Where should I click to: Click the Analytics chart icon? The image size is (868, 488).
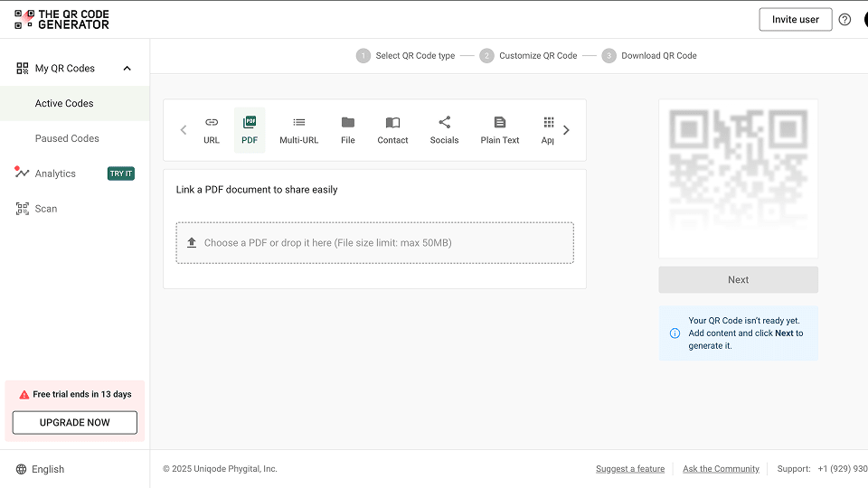click(x=22, y=172)
